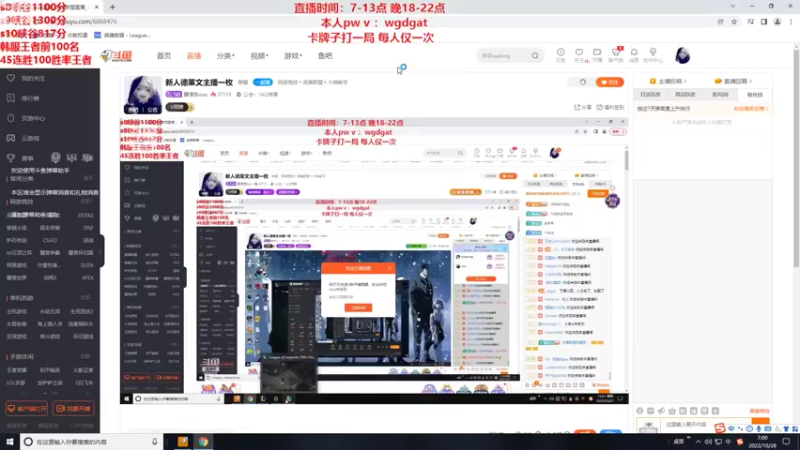Collapse the left sidebar with the side arrow

coord(101,251)
